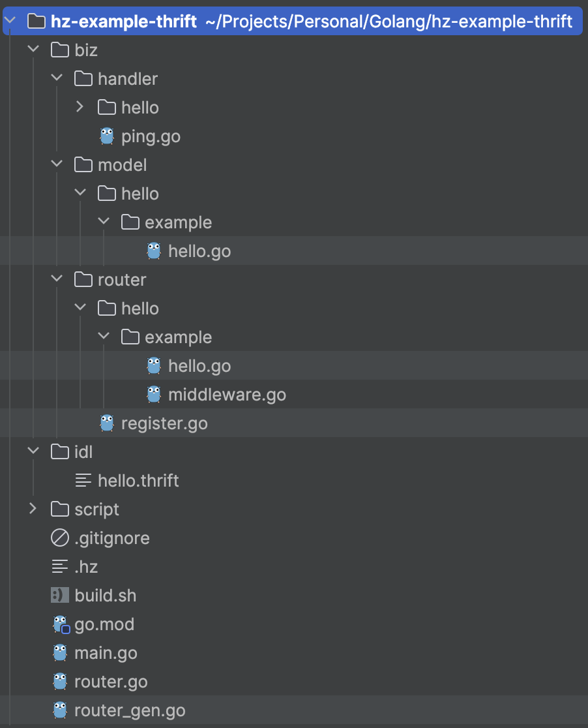The width and height of the screenshot is (588, 728).
Task: Collapse the biz folder
Action: 33,50
